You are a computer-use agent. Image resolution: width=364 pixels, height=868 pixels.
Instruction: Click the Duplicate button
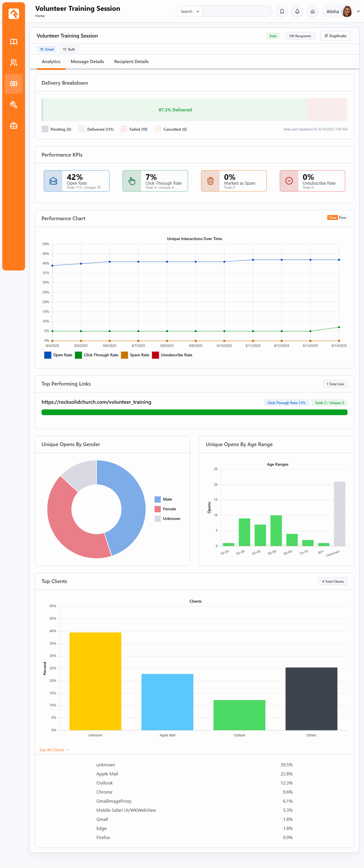point(335,36)
